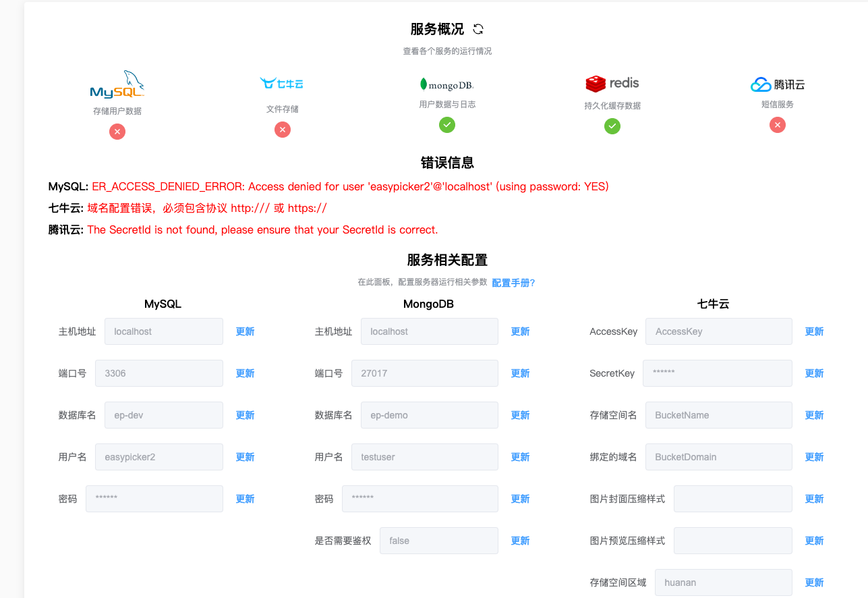868x598 pixels.
Task: Focus the MongoDB 用户名 input
Action: coord(425,457)
